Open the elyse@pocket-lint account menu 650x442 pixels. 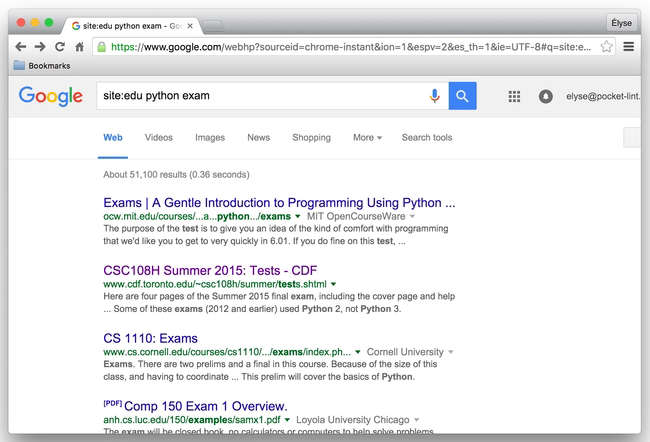coord(603,96)
